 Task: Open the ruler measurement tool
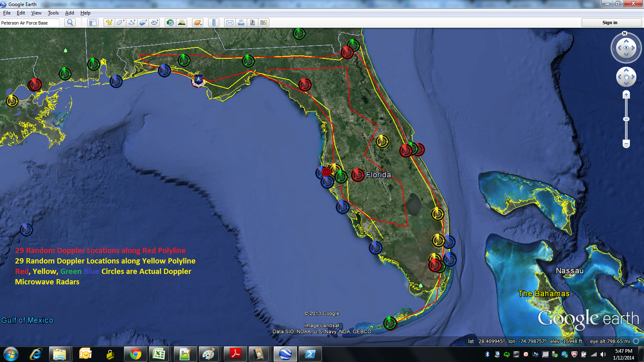coord(214,23)
